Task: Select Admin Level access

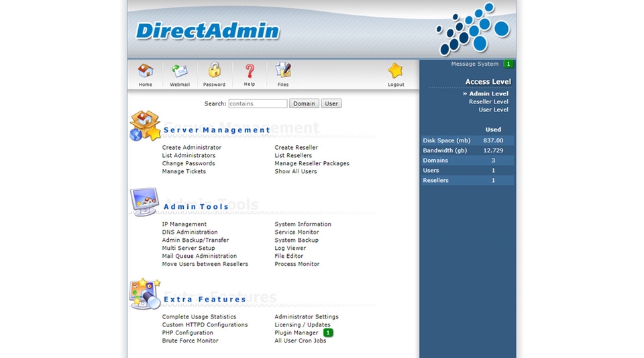Action: [x=488, y=94]
